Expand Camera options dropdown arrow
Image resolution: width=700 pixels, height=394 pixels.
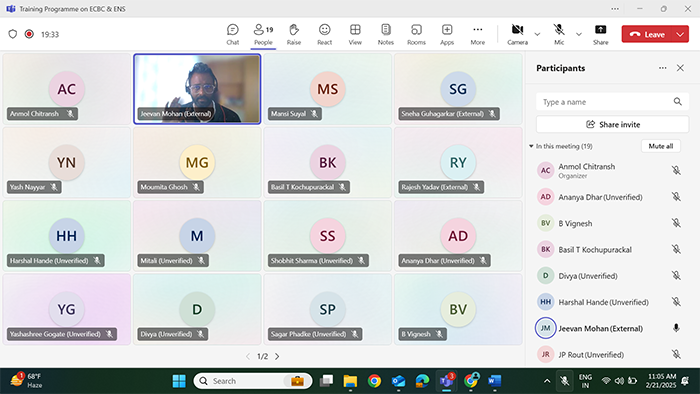point(538,34)
